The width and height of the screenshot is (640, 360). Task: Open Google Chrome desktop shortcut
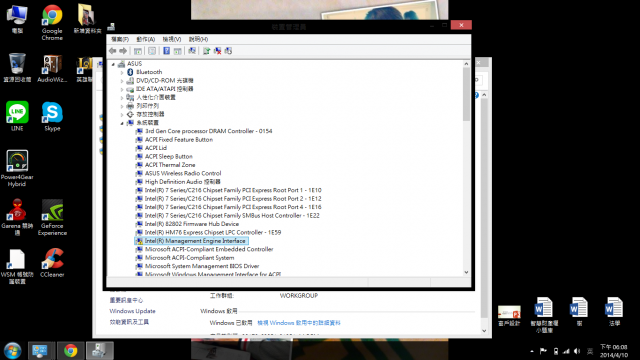(52, 22)
